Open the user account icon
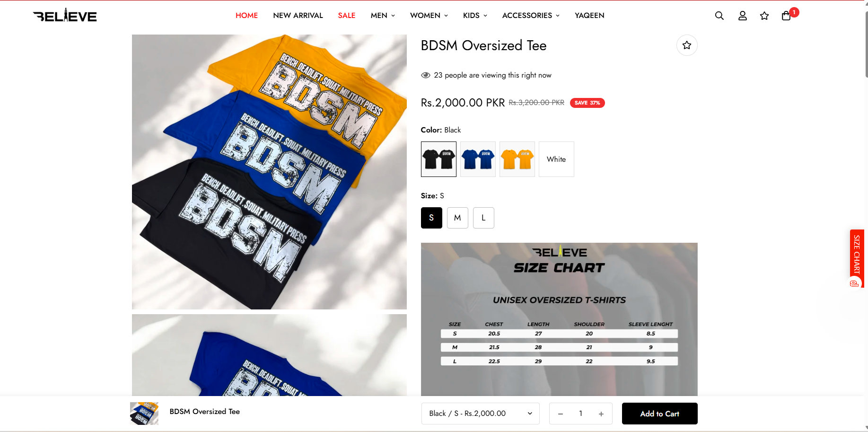This screenshot has height=432, width=868. (742, 16)
